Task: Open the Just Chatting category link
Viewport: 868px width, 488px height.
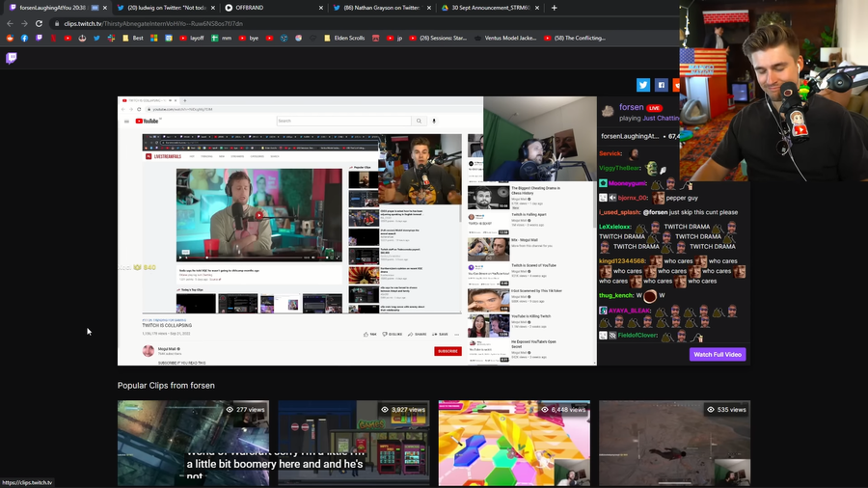Action: coord(662,118)
